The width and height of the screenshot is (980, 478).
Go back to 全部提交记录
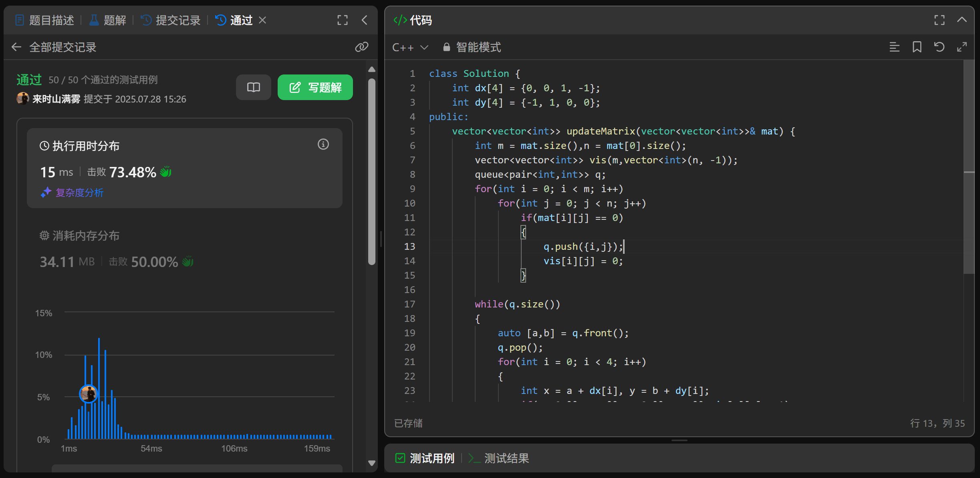pyautogui.click(x=54, y=47)
